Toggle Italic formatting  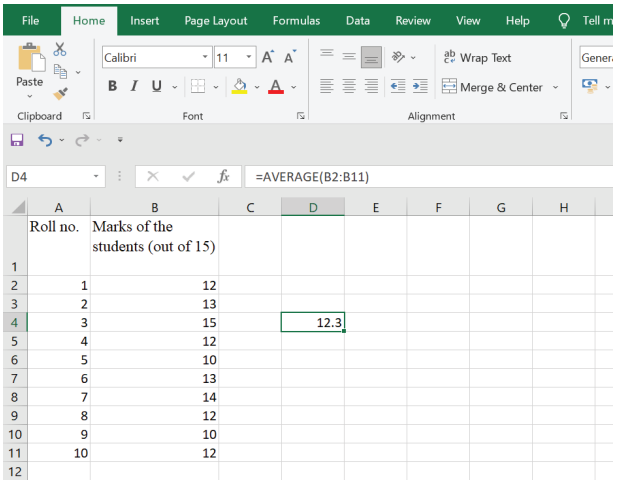pyautogui.click(x=134, y=87)
